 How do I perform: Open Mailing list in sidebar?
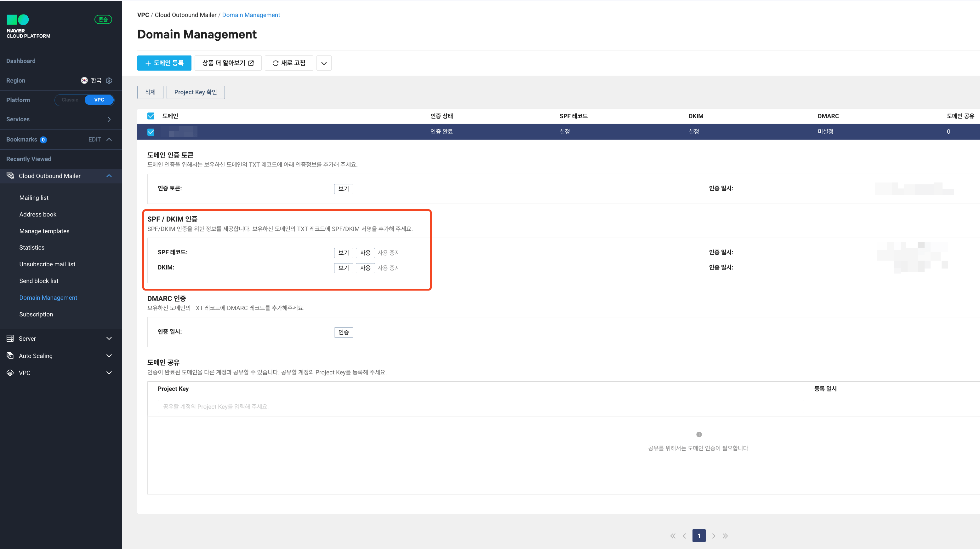(34, 198)
